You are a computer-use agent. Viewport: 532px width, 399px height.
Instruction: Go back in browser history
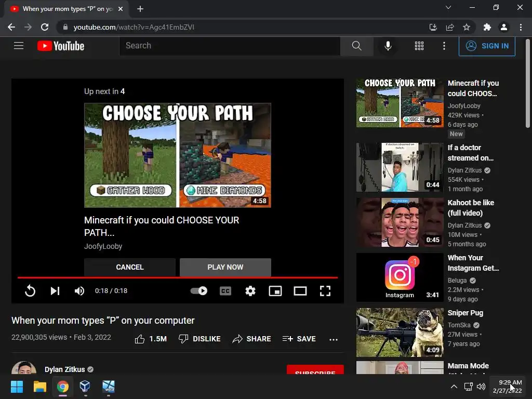click(11, 27)
